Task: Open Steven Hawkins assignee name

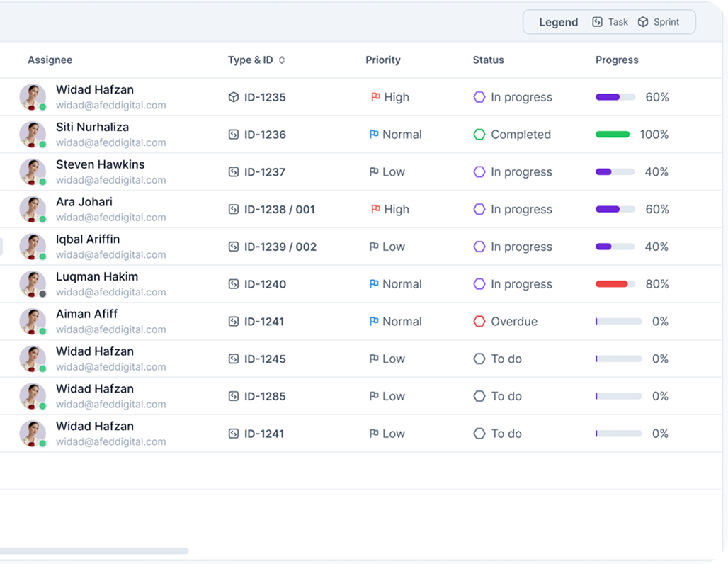Action: click(x=100, y=164)
